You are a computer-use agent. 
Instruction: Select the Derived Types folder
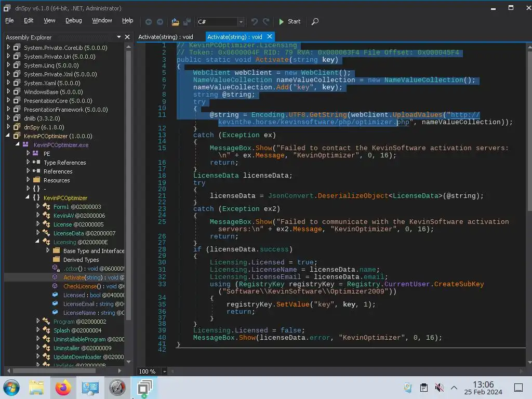click(81, 260)
